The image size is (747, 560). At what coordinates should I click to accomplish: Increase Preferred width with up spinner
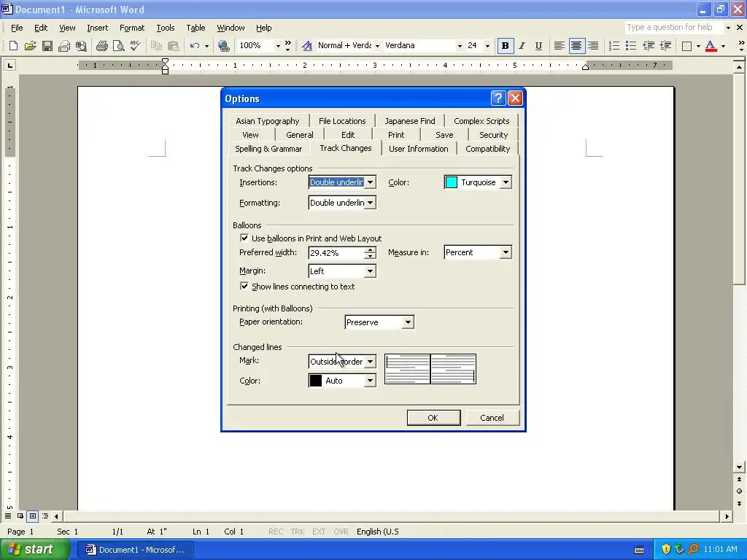point(370,249)
